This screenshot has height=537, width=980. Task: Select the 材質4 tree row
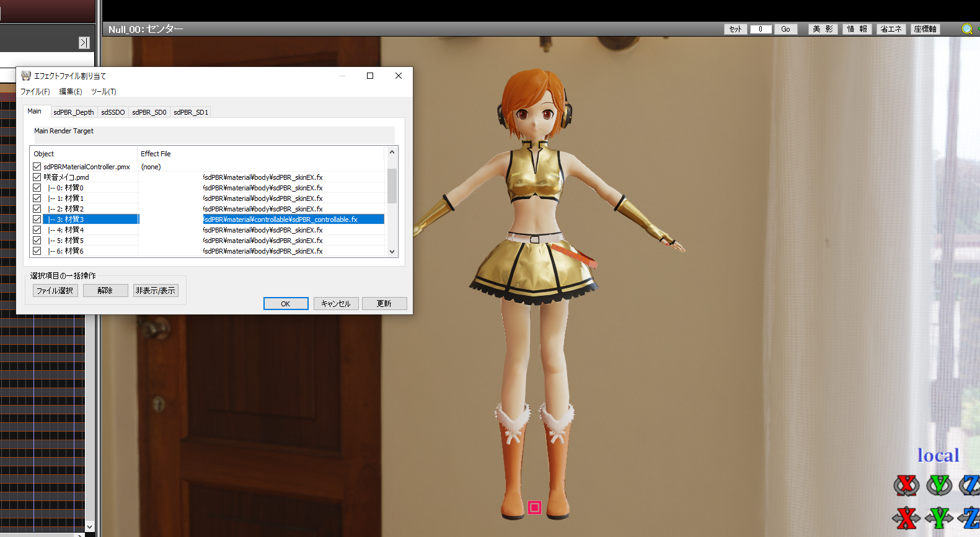pyautogui.click(x=74, y=230)
